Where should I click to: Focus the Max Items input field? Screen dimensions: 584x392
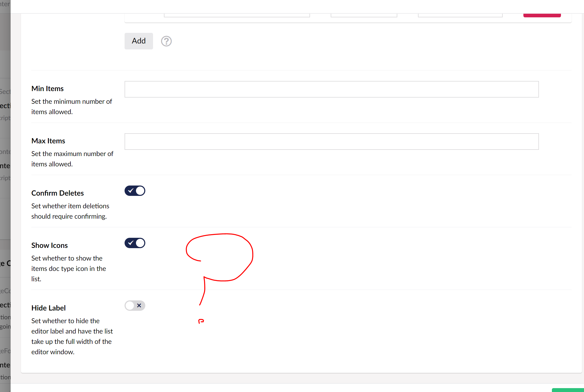click(331, 142)
